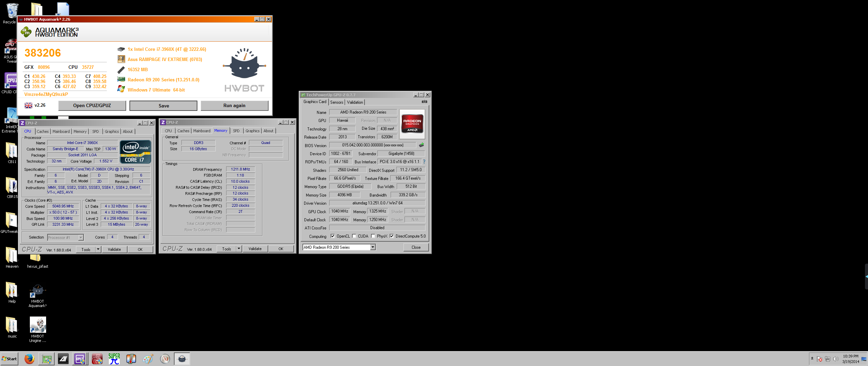Open the Heaven folder on desktop
Viewport: 868px width, 366px height.
tap(12, 258)
